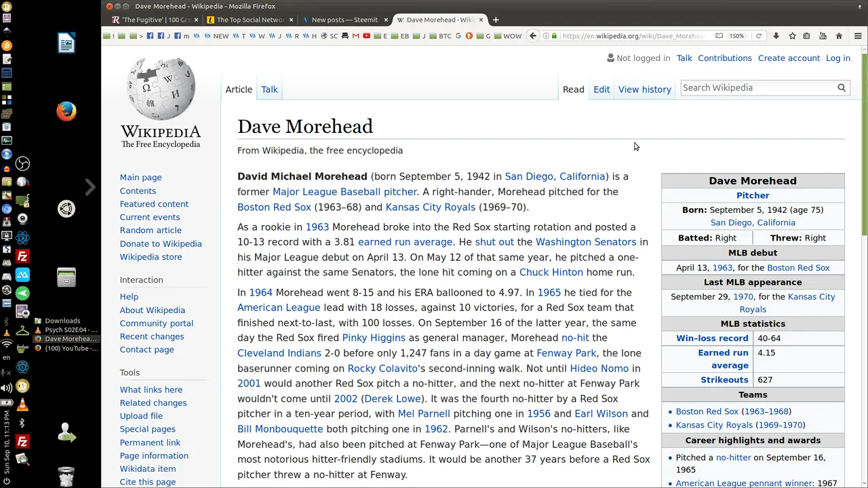Open Recent changes link
Image resolution: width=868 pixels, height=488 pixels.
click(151, 337)
